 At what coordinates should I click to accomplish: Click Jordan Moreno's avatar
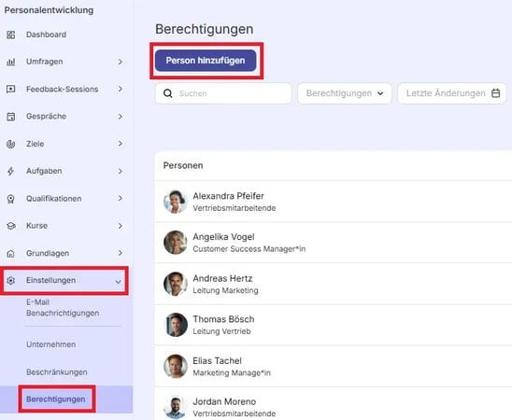coord(176,407)
